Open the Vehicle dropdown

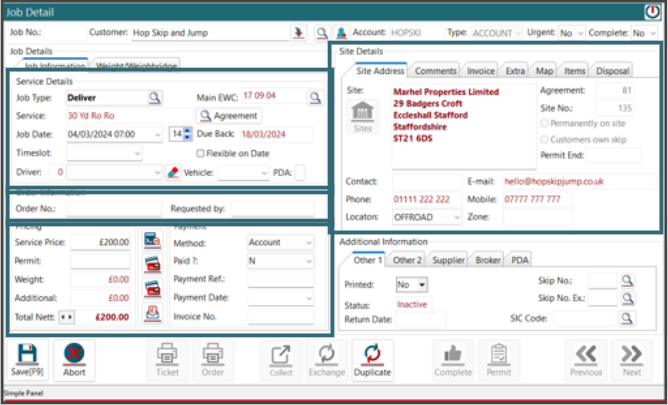point(243,172)
